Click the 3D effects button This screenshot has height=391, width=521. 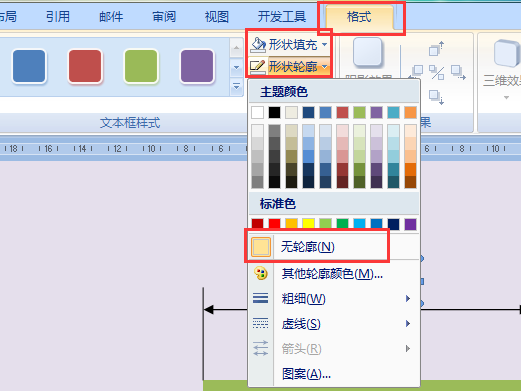[502, 68]
